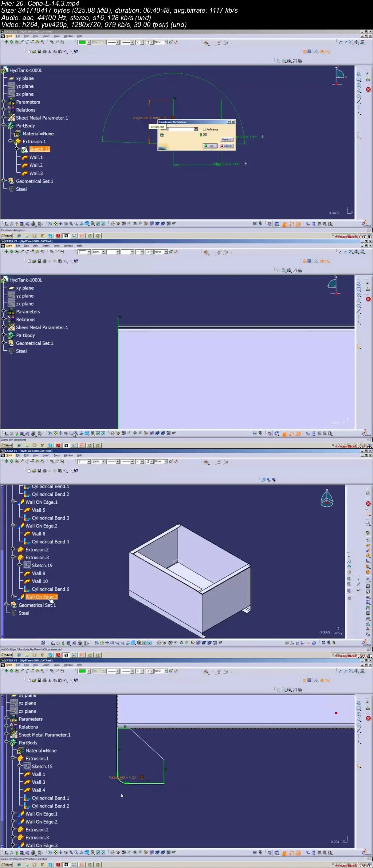This screenshot has width=373, height=868.
Task: Cancel the Constraint Definition dialog
Action: pos(226,146)
